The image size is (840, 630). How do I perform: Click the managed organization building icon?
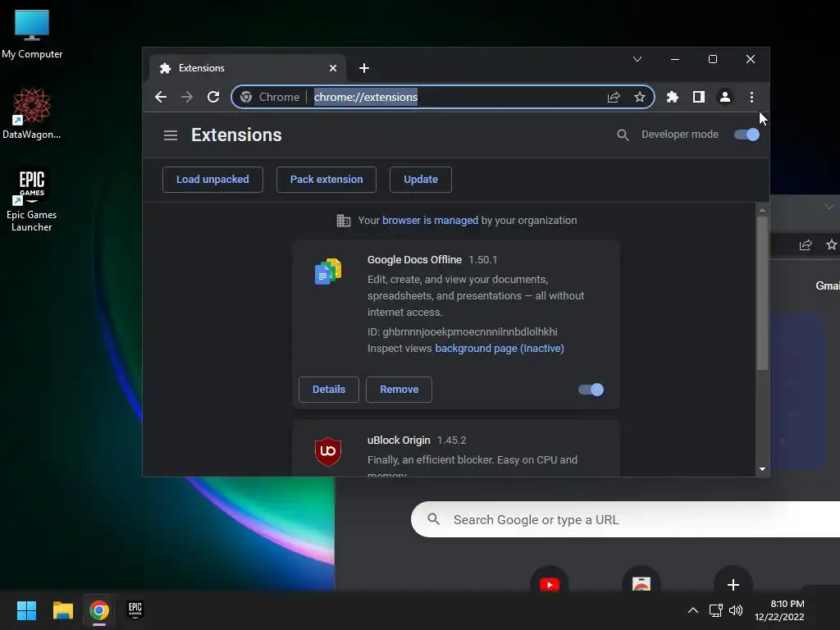click(344, 220)
